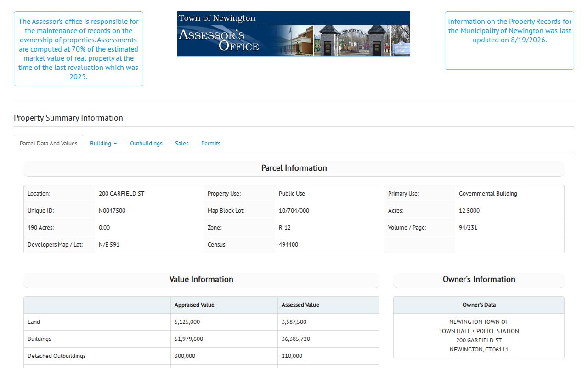
Task: Select the owner name NEWINGTON TOWN OF
Action: tap(479, 322)
